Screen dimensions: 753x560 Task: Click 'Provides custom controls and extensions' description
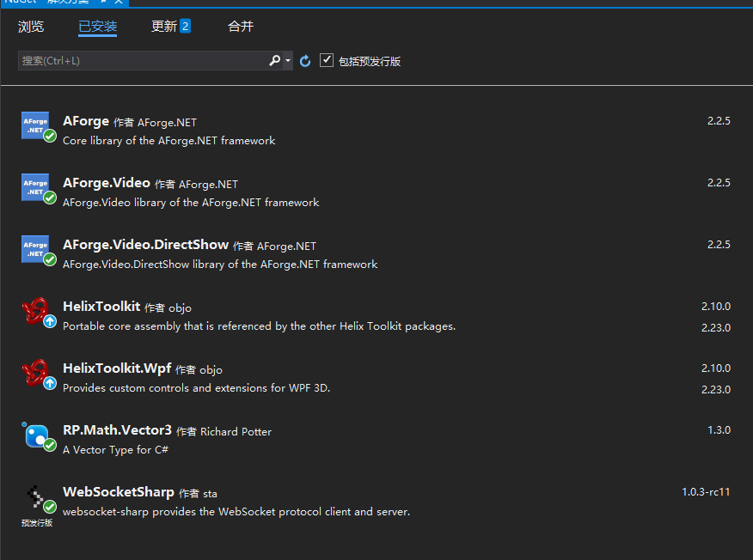(x=196, y=387)
